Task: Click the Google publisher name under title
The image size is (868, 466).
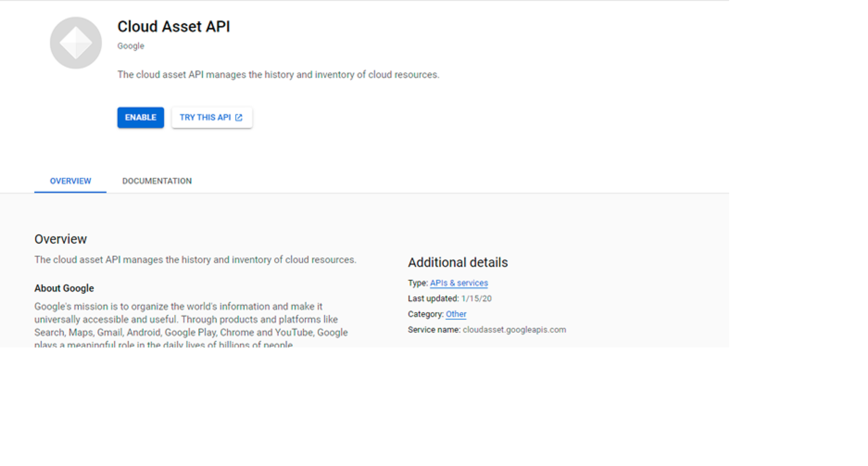Action: point(131,46)
